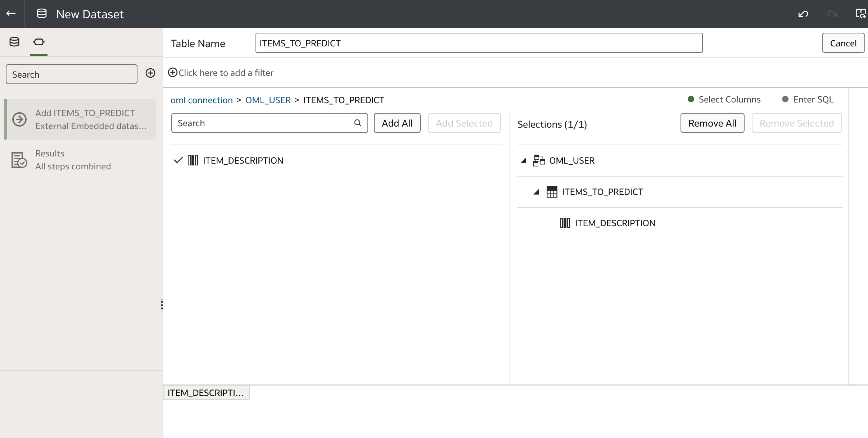Screen dimensions: 868x438
Task: Click the Add ITEMS_TO_PREDICT step arrow icon
Action: tap(19, 119)
